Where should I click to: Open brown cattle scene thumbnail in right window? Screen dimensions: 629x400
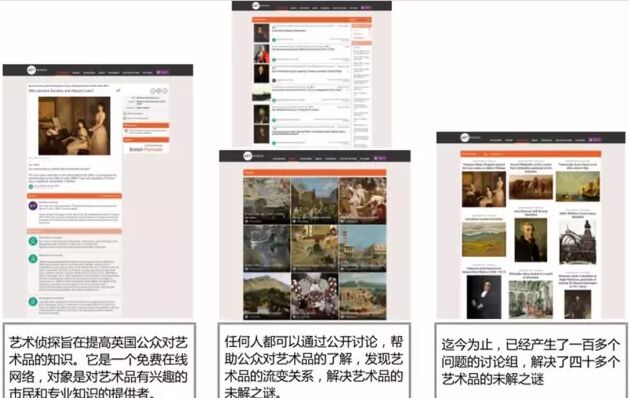point(531,187)
